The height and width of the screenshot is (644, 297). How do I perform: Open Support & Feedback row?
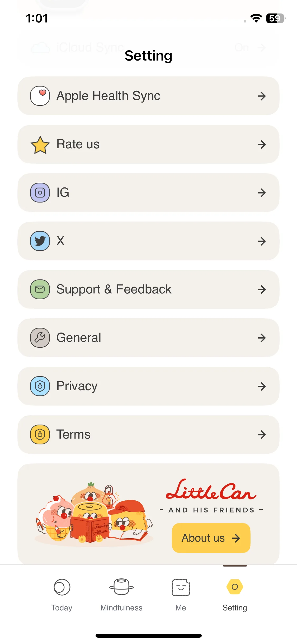click(x=148, y=289)
